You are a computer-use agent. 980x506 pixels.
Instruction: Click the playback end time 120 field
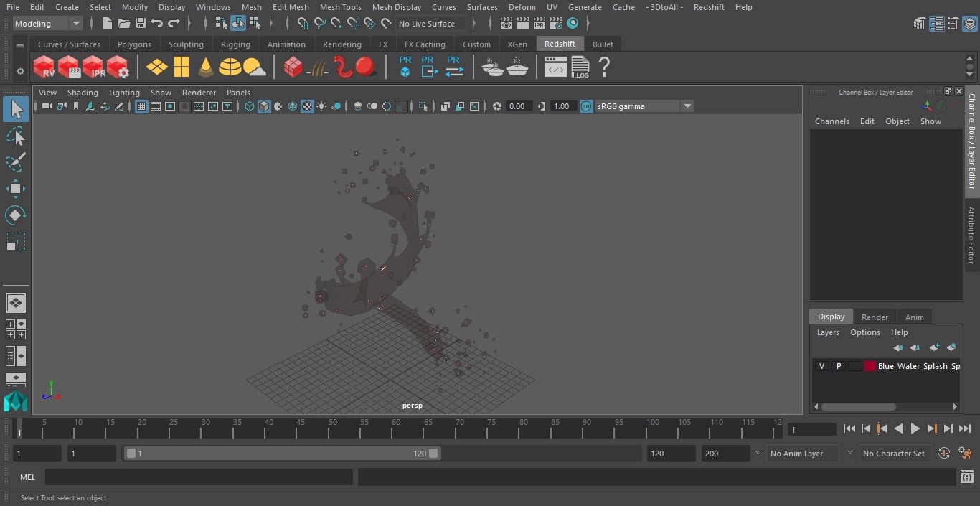tap(671, 454)
